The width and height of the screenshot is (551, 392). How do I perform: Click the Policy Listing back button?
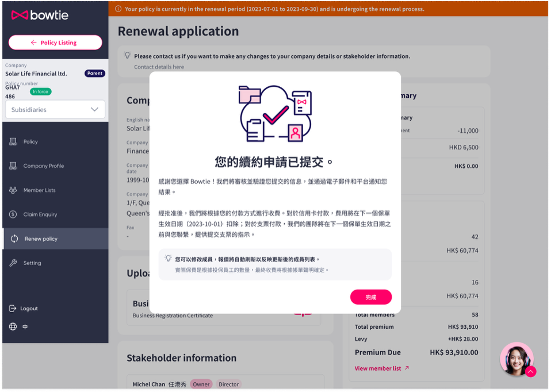[55, 42]
